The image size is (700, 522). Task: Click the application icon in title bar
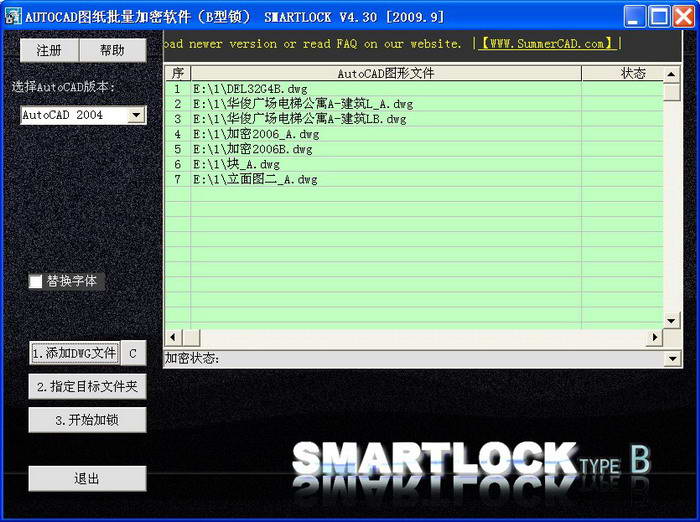(12, 17)
